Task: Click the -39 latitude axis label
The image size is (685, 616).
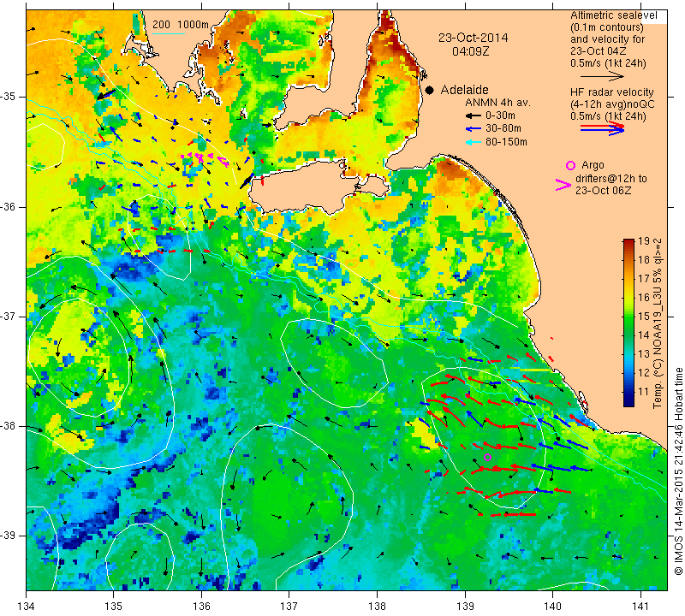Action: pyautogui.click(x=9, y=536)
